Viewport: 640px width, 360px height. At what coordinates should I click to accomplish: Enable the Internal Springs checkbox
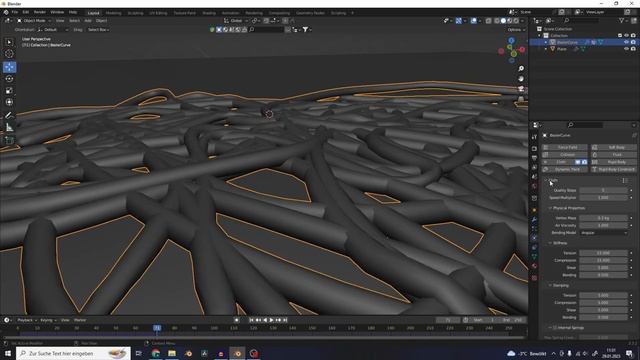coord(555,328)
